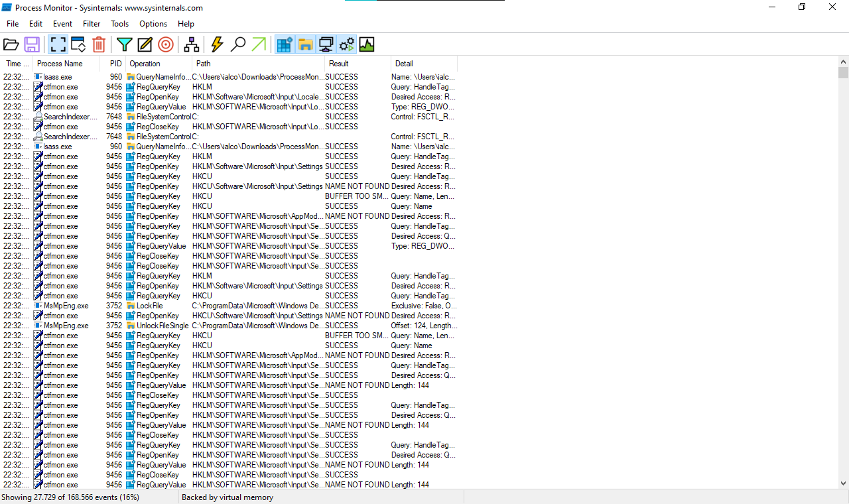The image size is (849, 504).
Task: Click the 'Showing 27.729 of 168.566 events' status text
Action: coord(70,497)
